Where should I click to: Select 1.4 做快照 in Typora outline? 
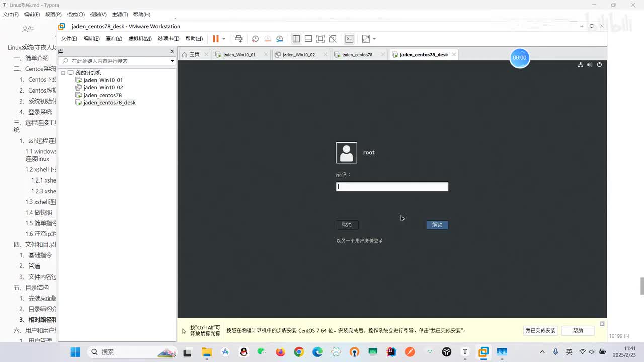[39, 213]
